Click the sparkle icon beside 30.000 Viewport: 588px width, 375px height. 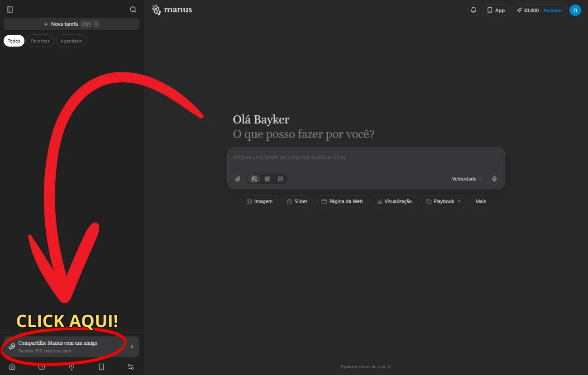pyautogui.click(x=519, y=10)
